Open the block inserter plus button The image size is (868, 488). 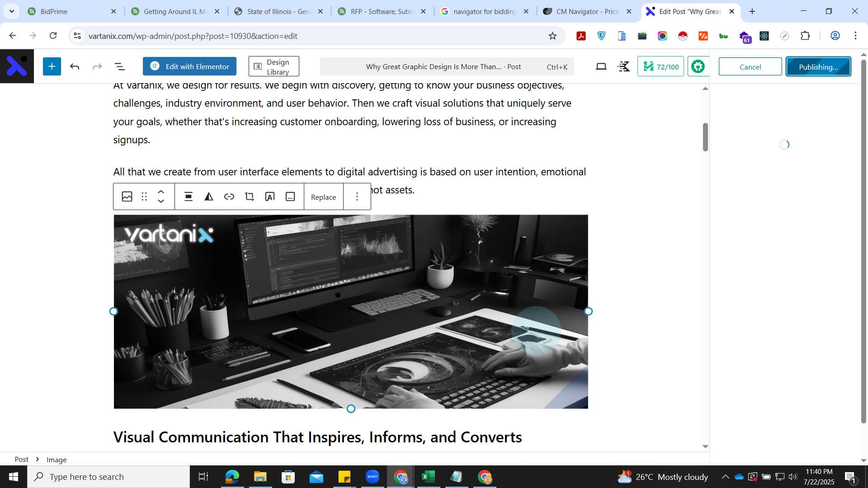(x=52, y=66)
